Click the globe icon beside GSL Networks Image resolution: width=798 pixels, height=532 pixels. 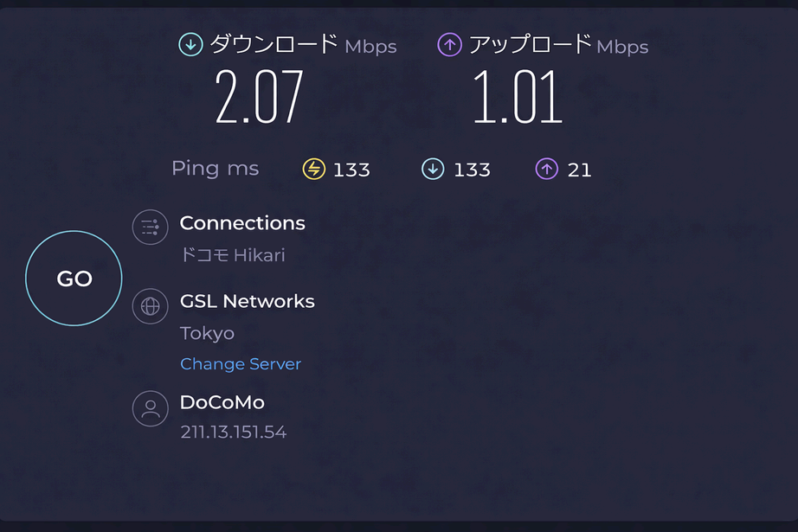[x=150, y=305]
